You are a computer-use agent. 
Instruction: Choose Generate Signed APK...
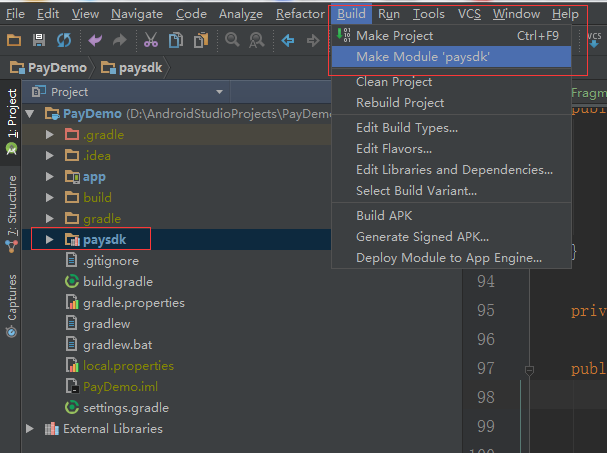pyautogui.click(x=451, y=237)
